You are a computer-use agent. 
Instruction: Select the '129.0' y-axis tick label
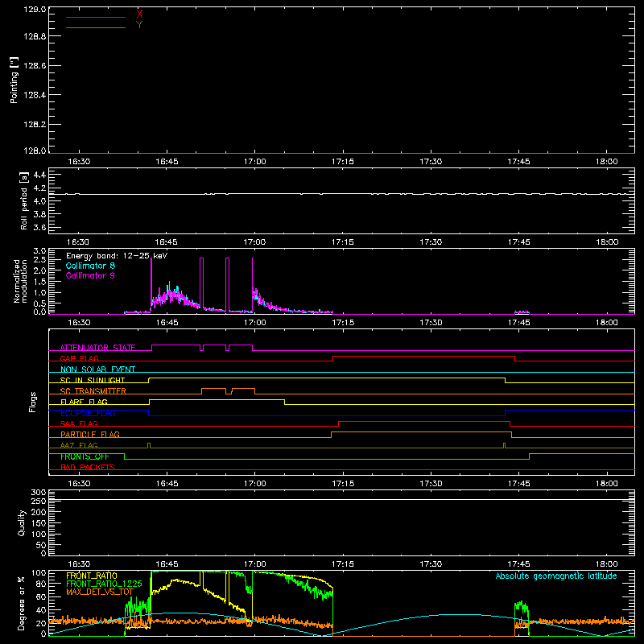pos(35,10)
